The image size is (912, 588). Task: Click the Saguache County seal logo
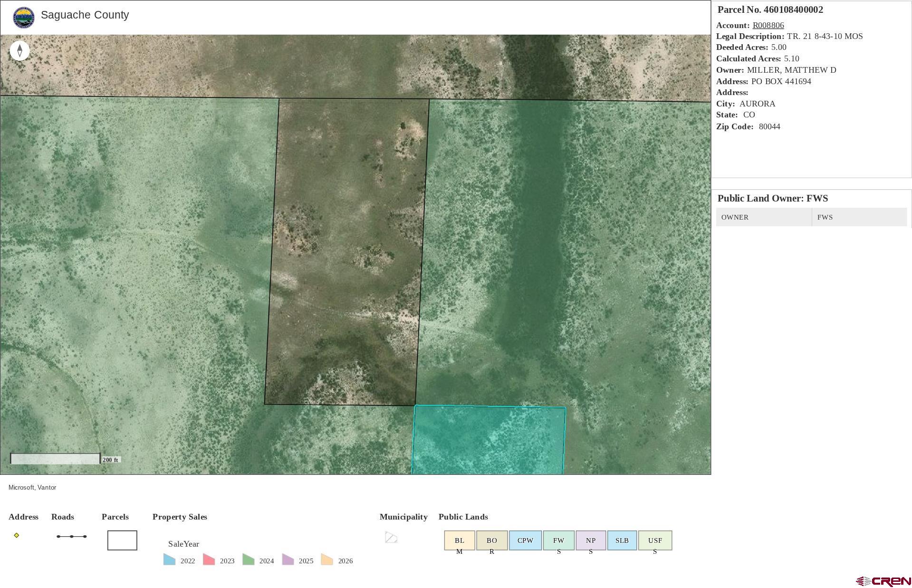pyautogui.click(x=23, y=18)
